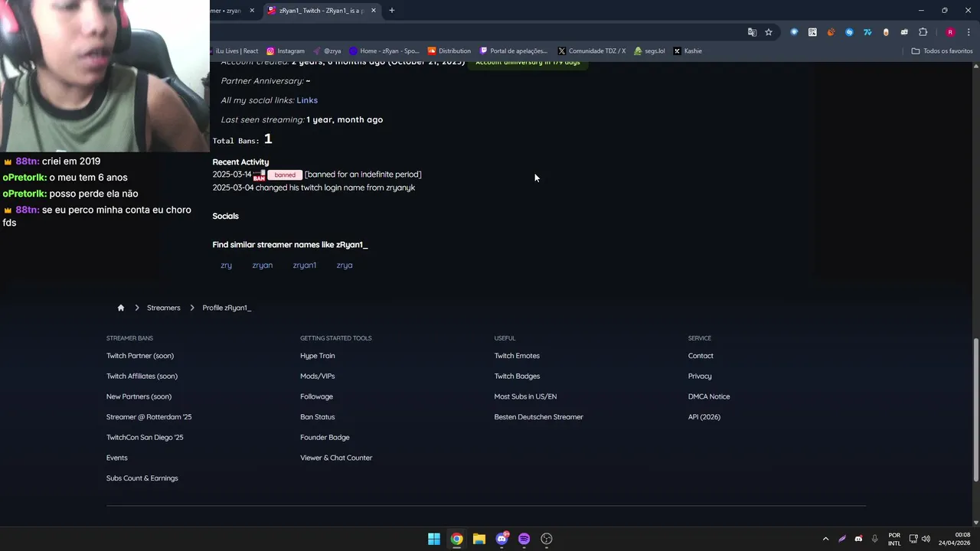Open the Followage tool link
Viewport: 980px width, 551px height.
click(x=316, y=396)
